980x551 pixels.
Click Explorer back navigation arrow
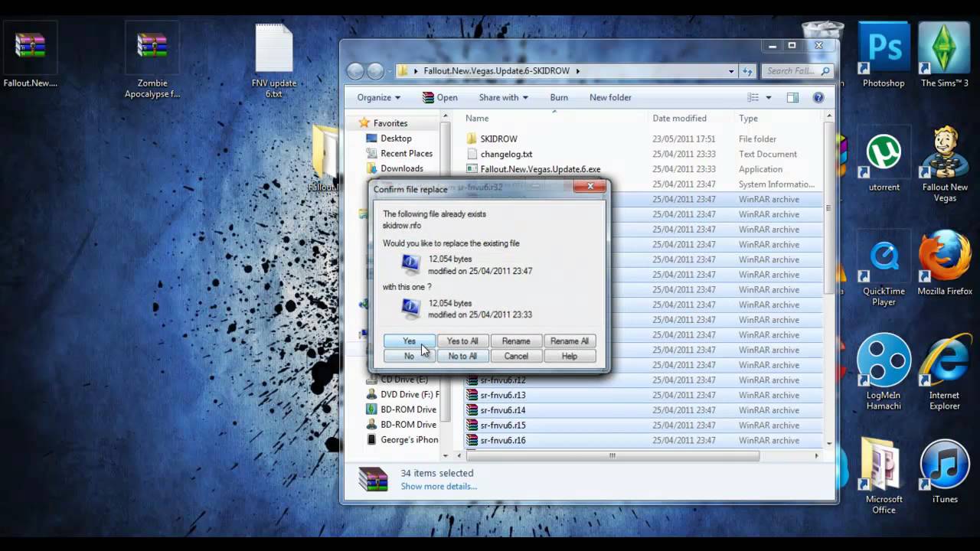[x=355, y=71]
